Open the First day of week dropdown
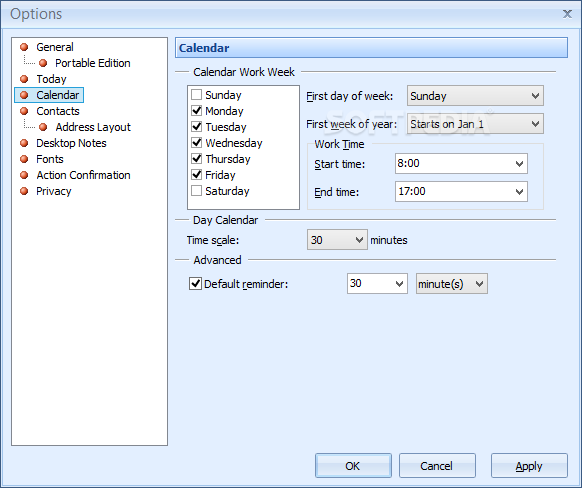The image size is (582, 488). (475, 96)
